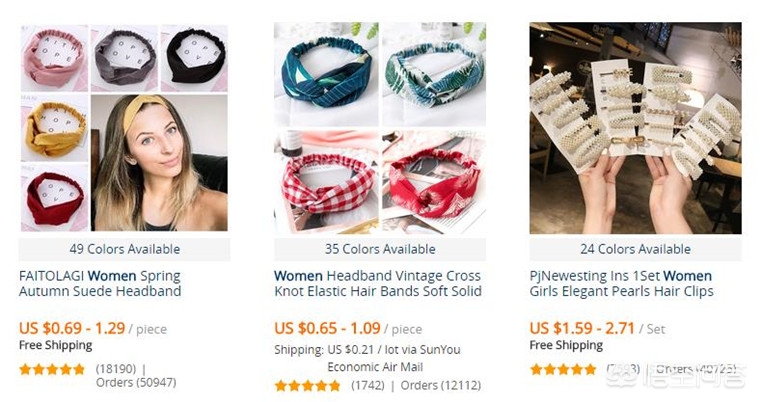Click the 24 Colors Available bar
Screen dimensions: 760x402
tap(635, 249)
